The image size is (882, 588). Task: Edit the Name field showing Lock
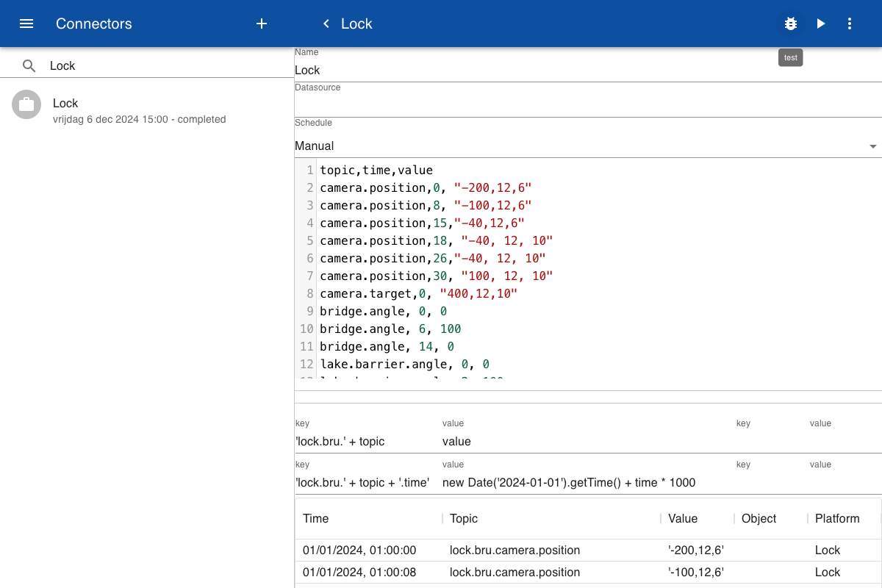pyautogui.click(x=588, y=70)
